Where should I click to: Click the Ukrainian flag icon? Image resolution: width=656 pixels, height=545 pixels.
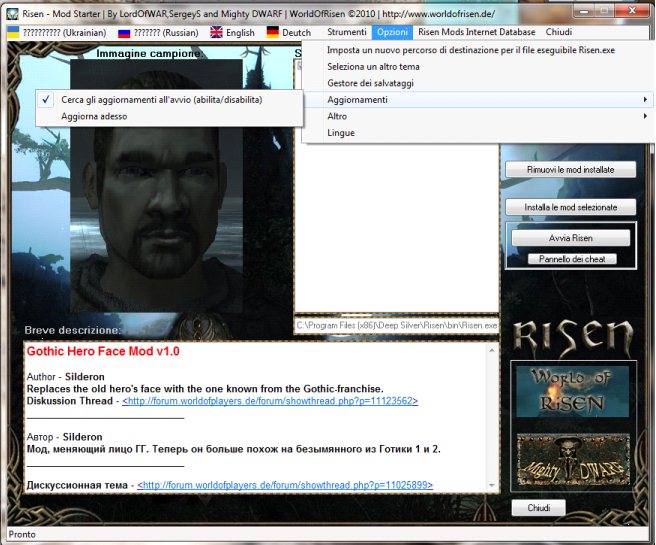pyautogui.click(x=13, y=32)
